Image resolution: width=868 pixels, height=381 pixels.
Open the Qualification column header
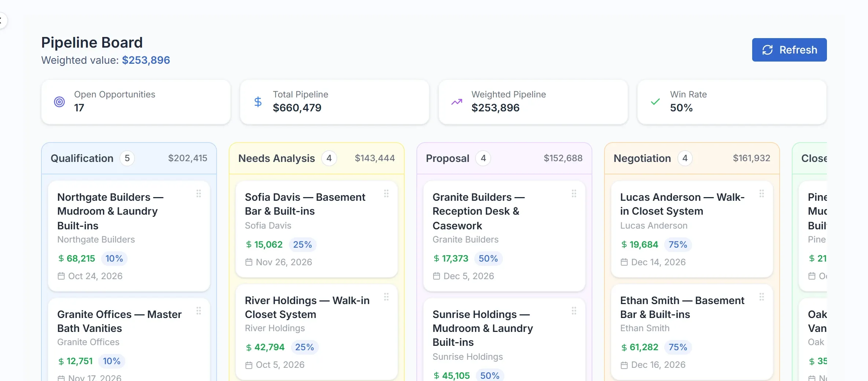(129, 158)
